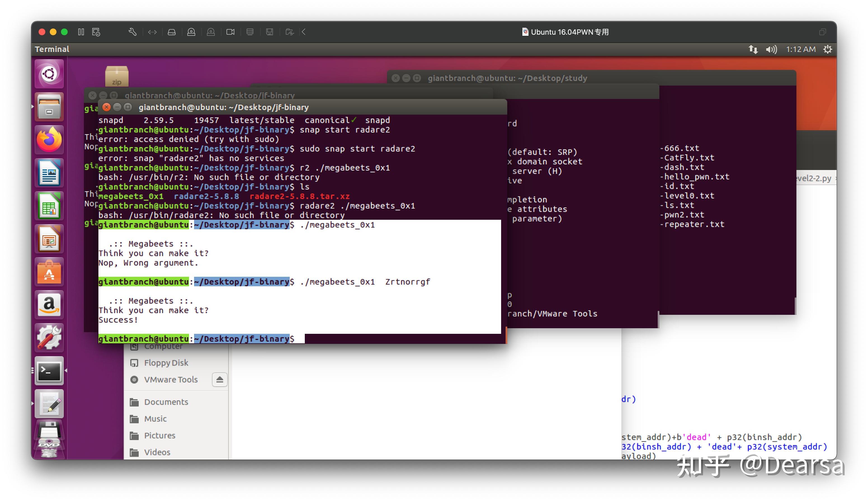Launch LibreOffice Writer from the dock

coord(49,172)
